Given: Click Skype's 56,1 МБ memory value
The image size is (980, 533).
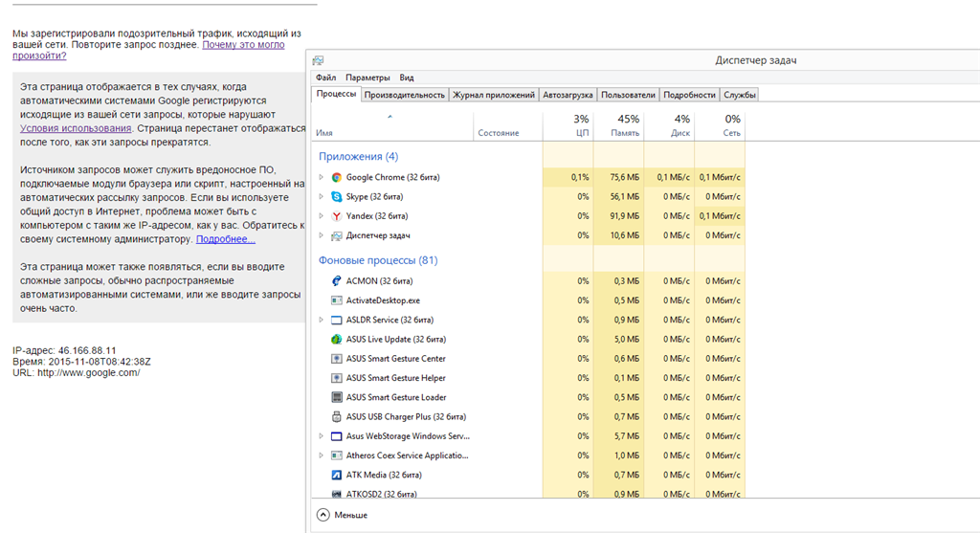Looking at the screenshot, I should tap(625, 197).
